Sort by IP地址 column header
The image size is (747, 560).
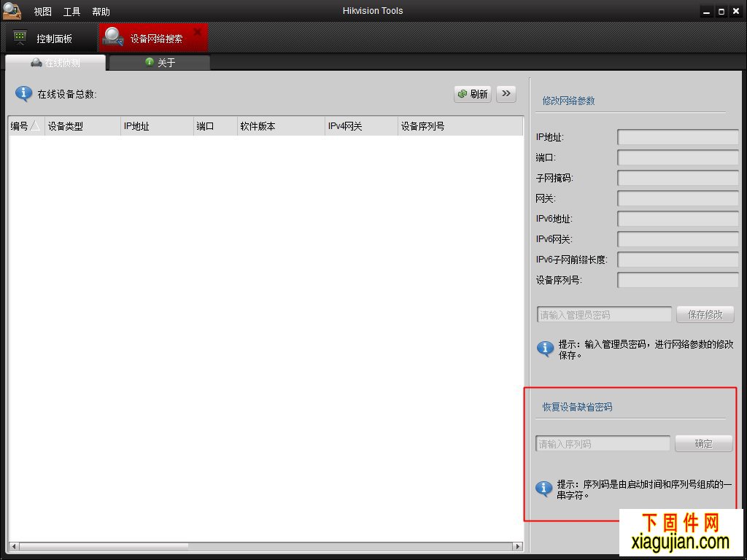(157, 126)
